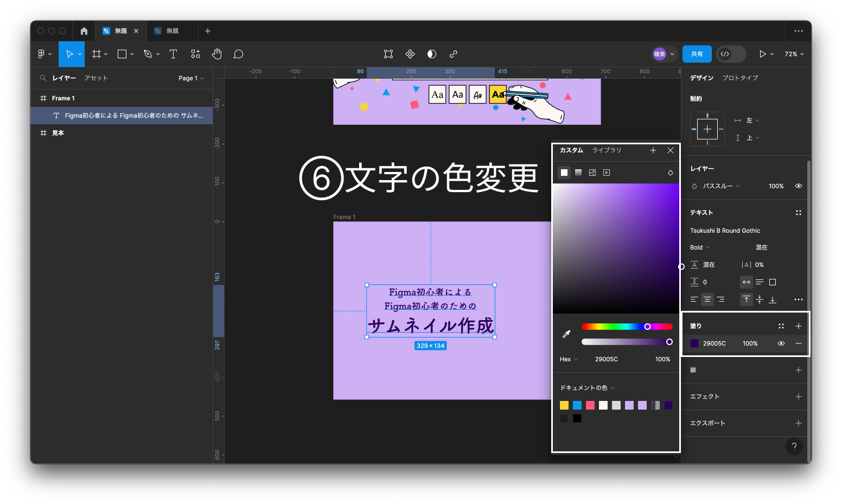Image resolution: width=842 pixels, height=504 pixels.
Task: Expand the document colors dropdown
Action: pos(587,388)
